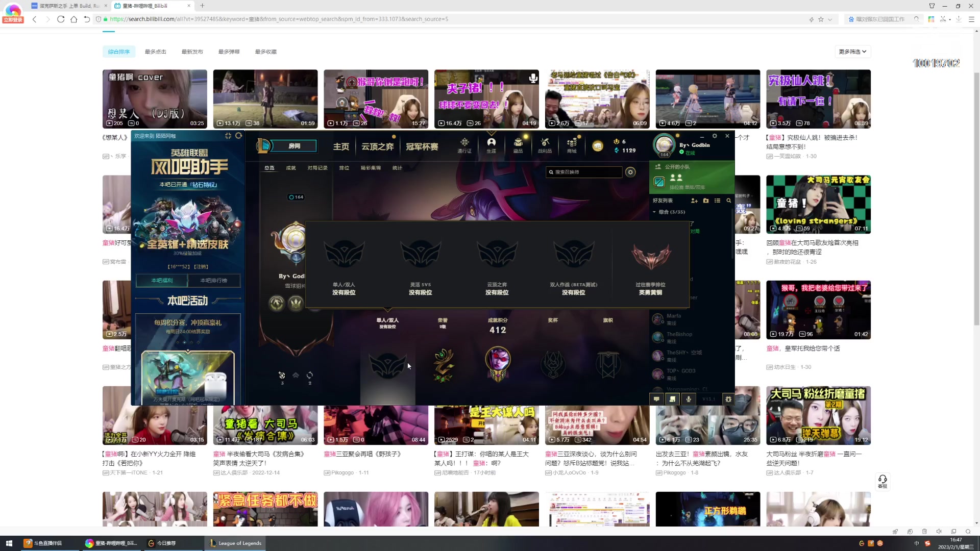Open the Windows Start button

tap(9, 543)
